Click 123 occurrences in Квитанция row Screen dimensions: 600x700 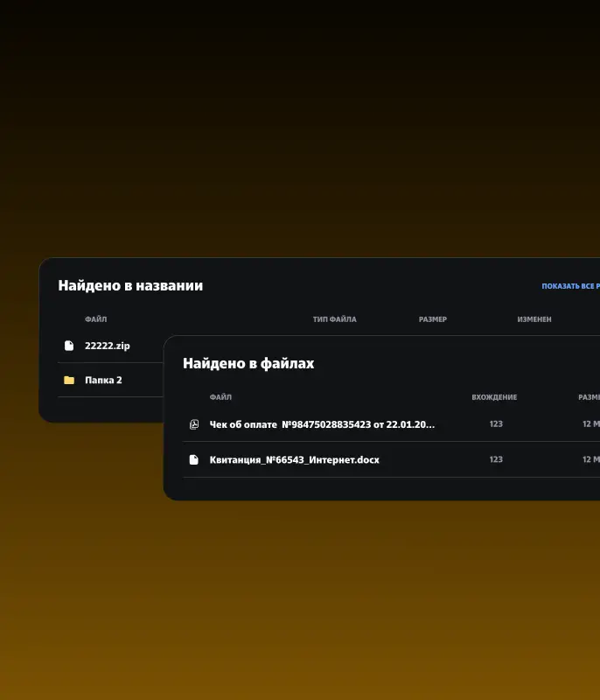point(496,459)
